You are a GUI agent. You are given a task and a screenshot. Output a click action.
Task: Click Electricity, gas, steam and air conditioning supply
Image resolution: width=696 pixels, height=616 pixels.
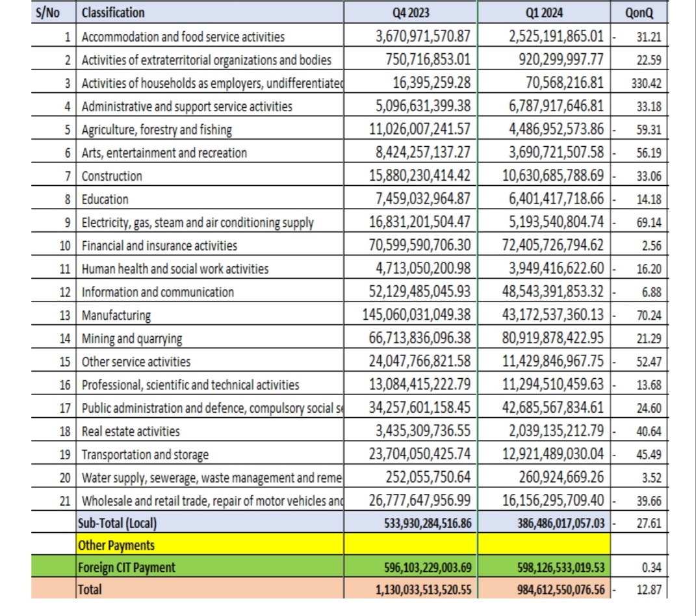[x=198, y=222]
